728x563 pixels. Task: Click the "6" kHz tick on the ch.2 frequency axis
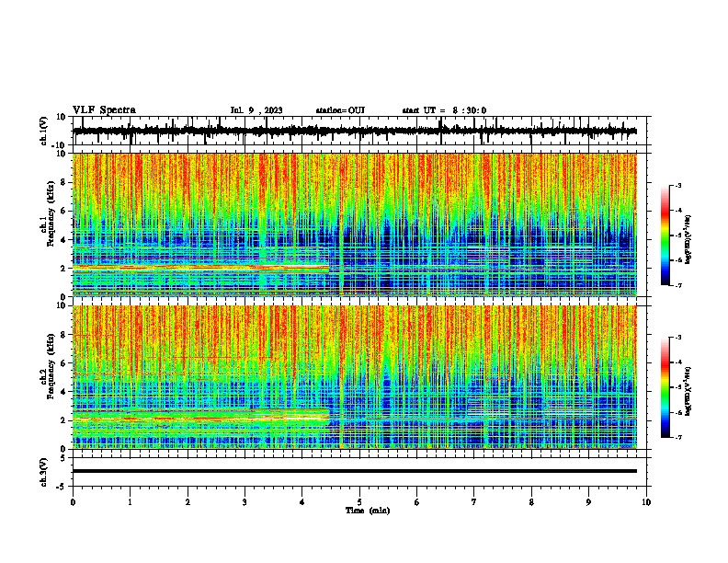pyautogui.click(x=64, y=363)
